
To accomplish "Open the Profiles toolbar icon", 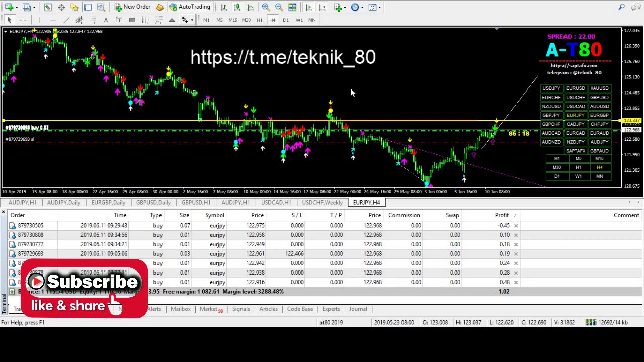I will (x=26, y=7).
